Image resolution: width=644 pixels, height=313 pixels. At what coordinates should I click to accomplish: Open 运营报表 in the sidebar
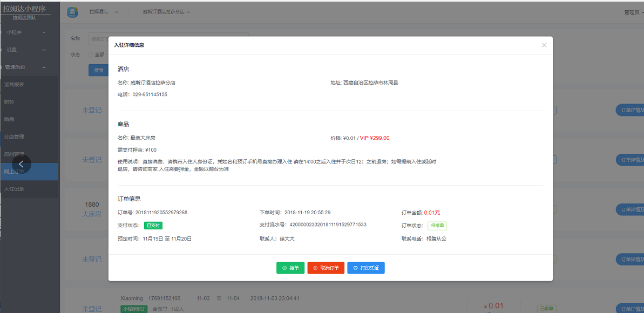pos(29,84)
